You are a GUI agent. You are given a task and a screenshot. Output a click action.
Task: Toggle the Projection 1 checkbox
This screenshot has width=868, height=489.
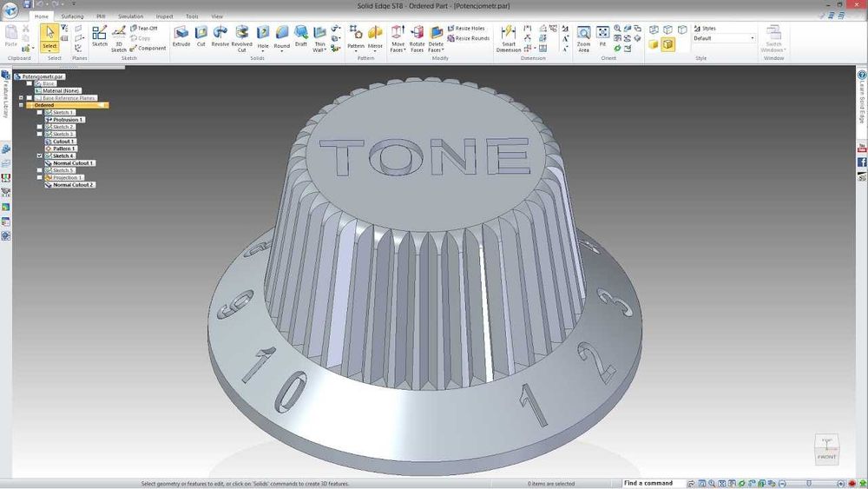tap(39, 177)
